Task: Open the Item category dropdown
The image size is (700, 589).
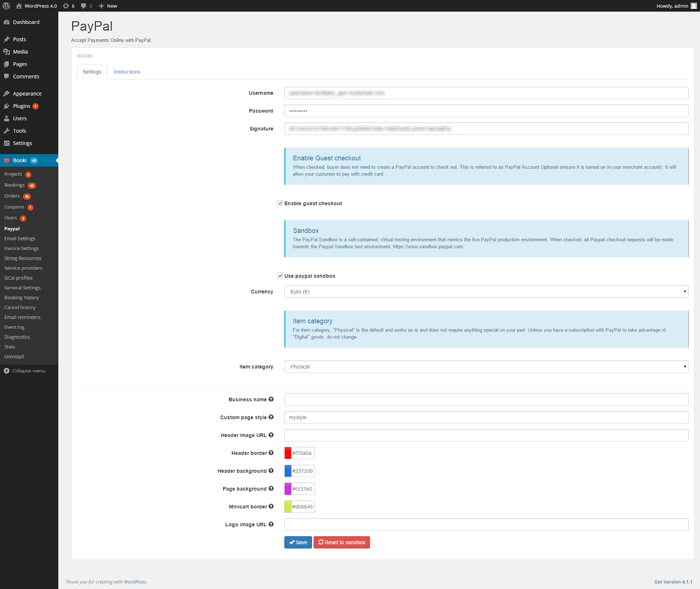Action: [486, 367]
